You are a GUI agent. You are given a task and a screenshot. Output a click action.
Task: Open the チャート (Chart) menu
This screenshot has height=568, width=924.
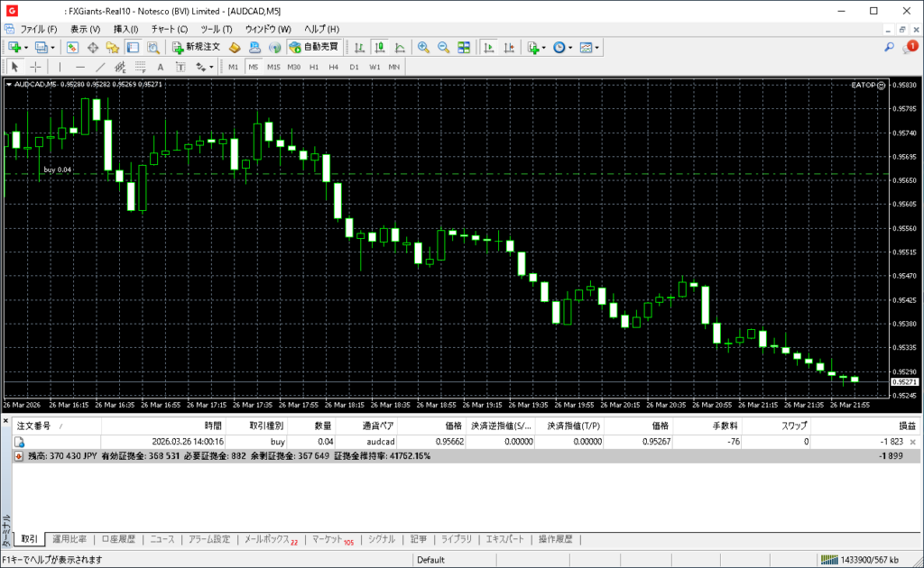tap(169, 29)
